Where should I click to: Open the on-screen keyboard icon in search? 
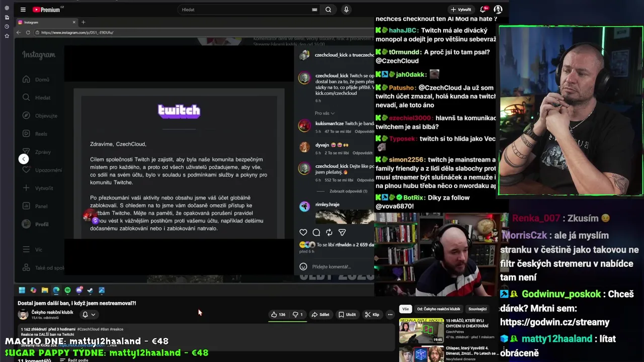point(314,10)
